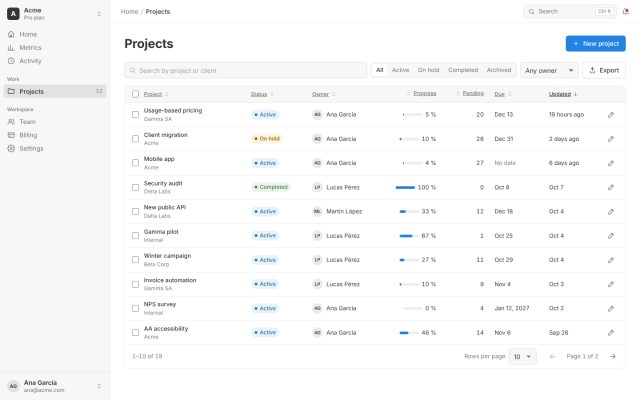Expand the Ana Garcia account menu
The width and height of the screenshot is (640, 400).
99,386
